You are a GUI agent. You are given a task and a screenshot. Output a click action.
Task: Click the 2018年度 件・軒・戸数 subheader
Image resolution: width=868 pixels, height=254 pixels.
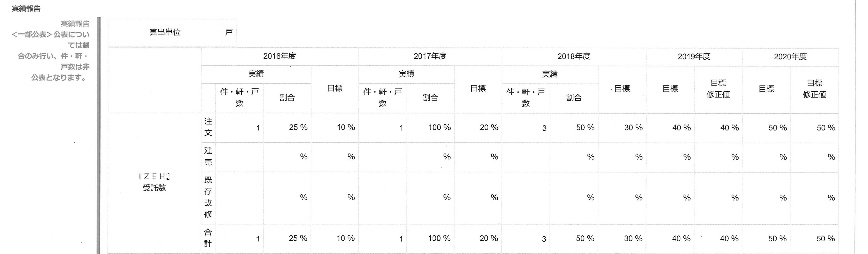pos(526,98)
